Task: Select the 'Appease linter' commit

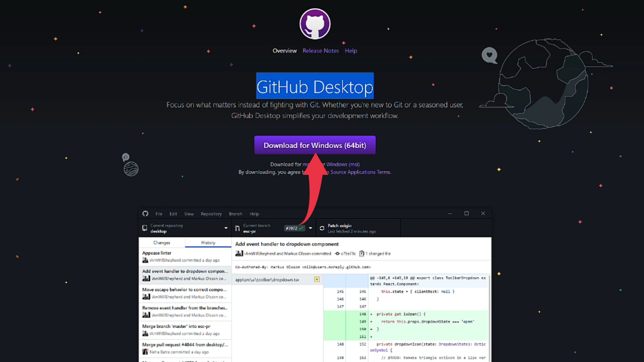Action: click(x=185, y=257)
